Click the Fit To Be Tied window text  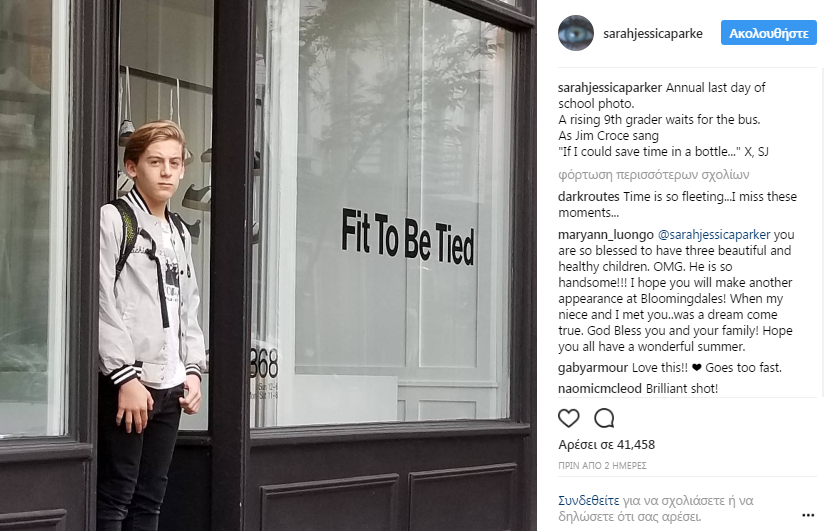[408, 237]
